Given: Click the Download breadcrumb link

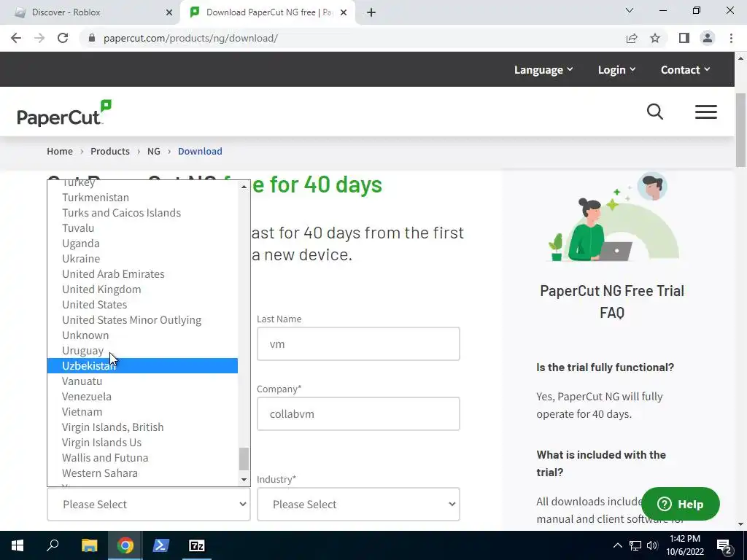Looking at the screenshot, I should 200,151.
